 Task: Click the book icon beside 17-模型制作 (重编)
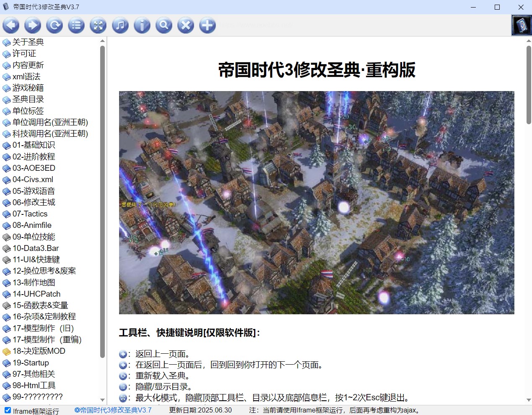click(7, 340)
